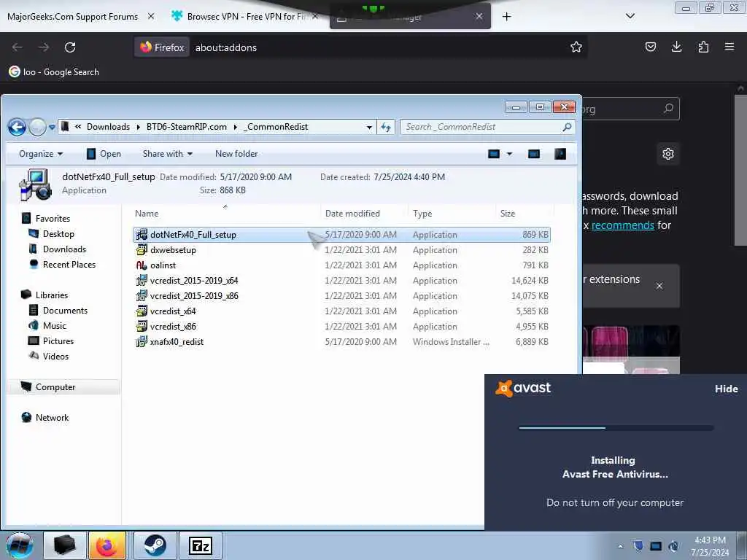Open the Firefox hamburger menu
This screenshot has height=560, width=747.
729,47
